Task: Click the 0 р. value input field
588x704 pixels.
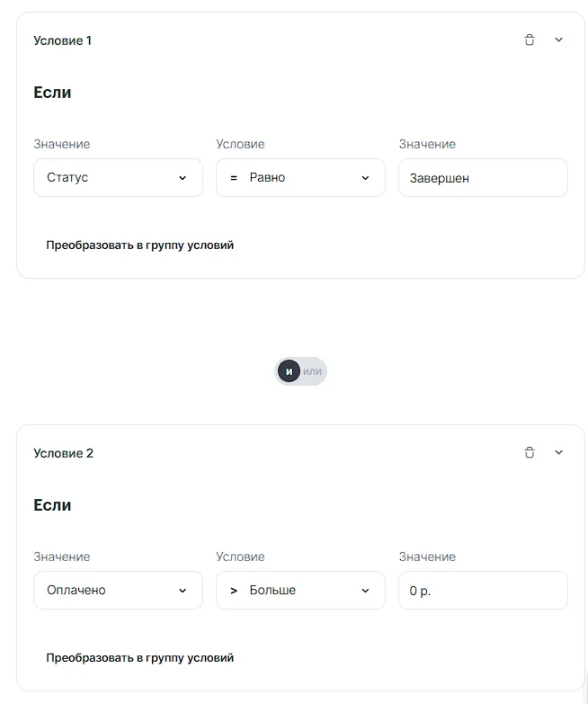Action: click(x=483, y=591)
